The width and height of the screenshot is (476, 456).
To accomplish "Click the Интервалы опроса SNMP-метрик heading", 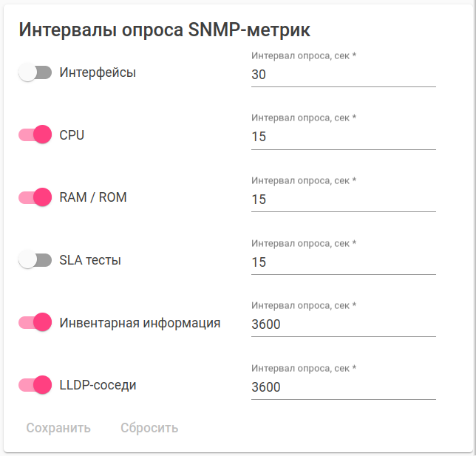I will click(x=164, y=30).
